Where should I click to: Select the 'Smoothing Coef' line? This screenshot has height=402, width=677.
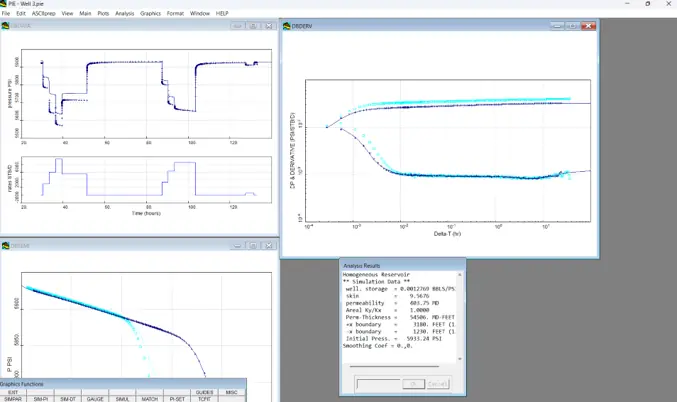[x=377, y=346]
